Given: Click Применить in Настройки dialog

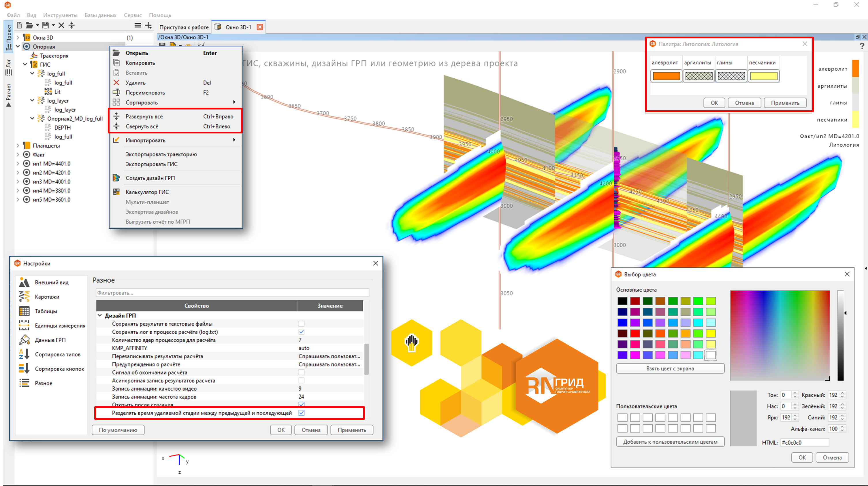Looking at the screenshot, I should [x=352, y=430].
